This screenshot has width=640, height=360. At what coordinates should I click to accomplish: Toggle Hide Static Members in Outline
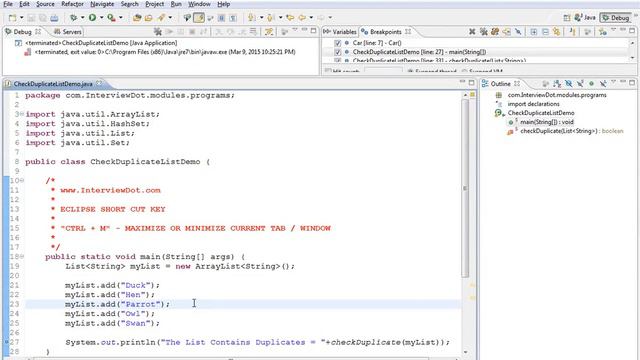click(580, 84)
